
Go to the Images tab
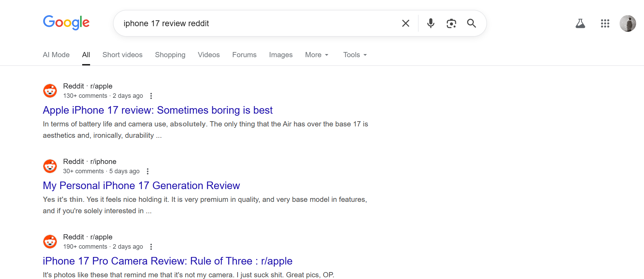click(281, 55)
